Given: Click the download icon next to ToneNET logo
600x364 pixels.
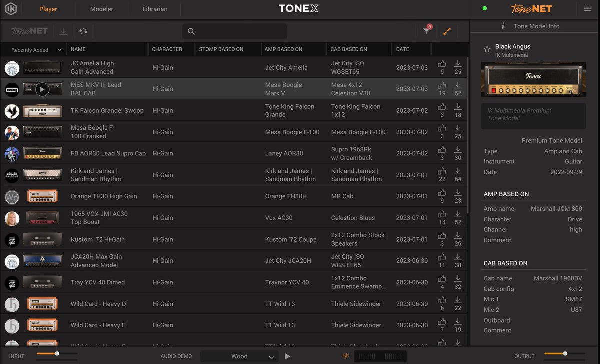Looking at the screenshot, I should 63,31.
